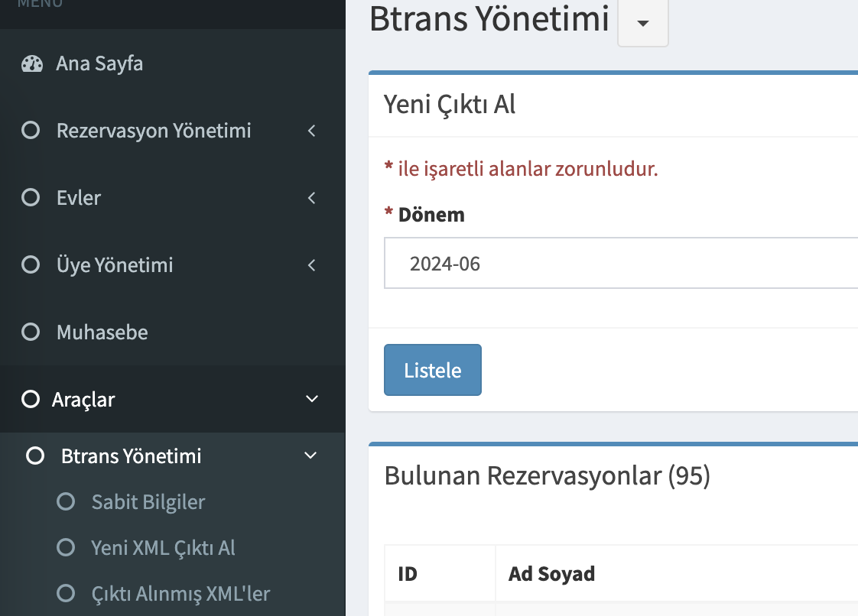Viewport: 858px width, 616px height.
Task: Expand the Rezervasyon Yönetimi submenu
Action: [311, 130]
